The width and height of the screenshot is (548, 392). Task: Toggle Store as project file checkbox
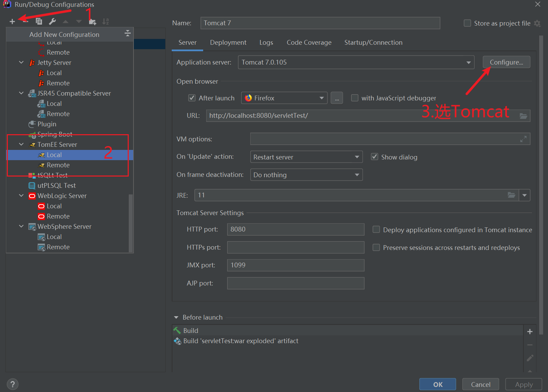pyautogui.click(x=467, y=23)
